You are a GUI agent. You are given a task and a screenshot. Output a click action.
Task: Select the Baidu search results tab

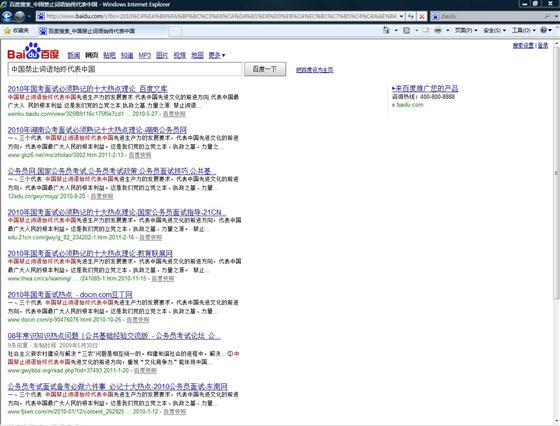(103, 31)
